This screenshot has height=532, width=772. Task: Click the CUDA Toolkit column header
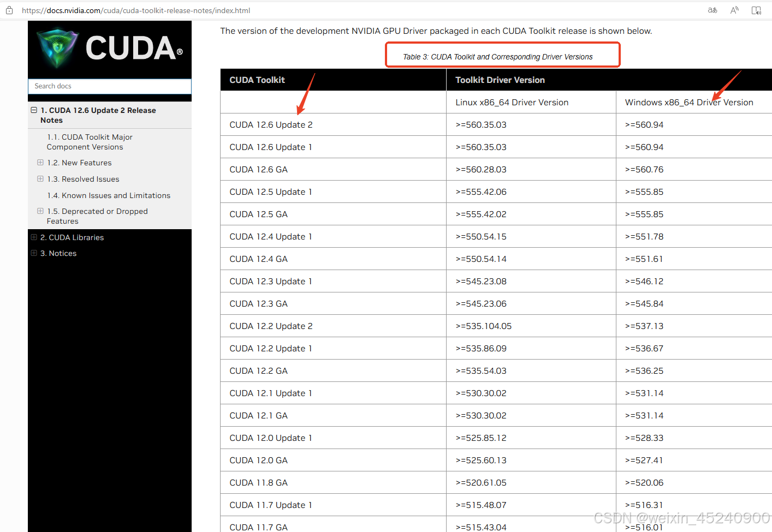tap(257, 80)
